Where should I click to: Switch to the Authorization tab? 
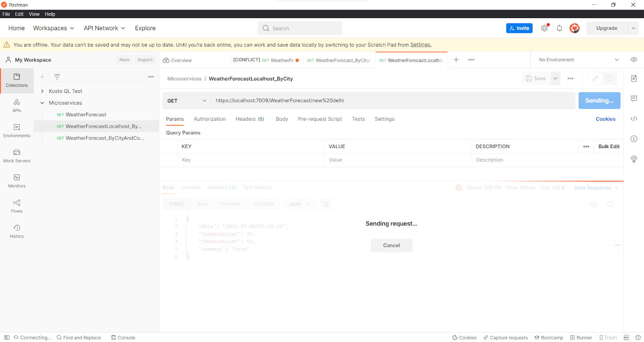point(210,119)
